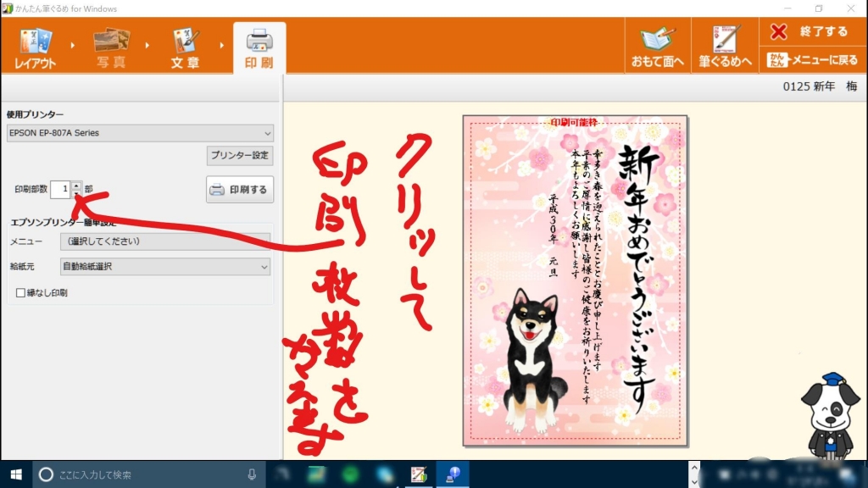Select the 印刷 tab
Viewport: 868px width, 488px height.
point(259,48)
